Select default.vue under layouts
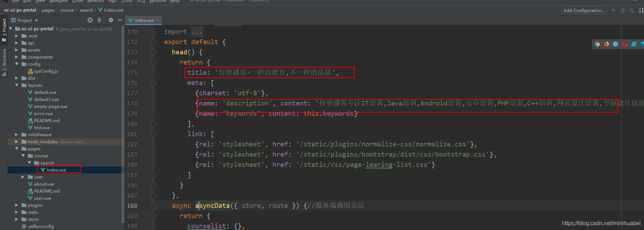Image resolution: width=644 pixels, height=230 pixels. click(x=42, y=92)
